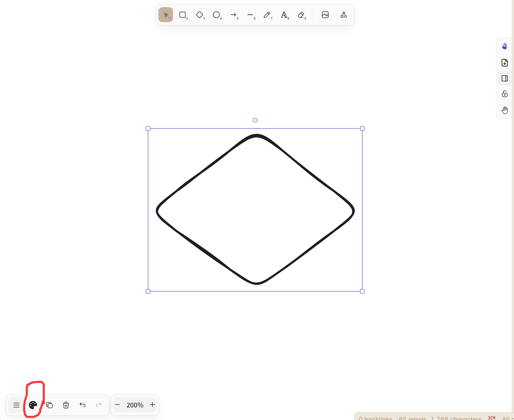The height and width of the screenshot is (420, 514).
Task: Click the top-left resize handle of selection
Action: 148,129
